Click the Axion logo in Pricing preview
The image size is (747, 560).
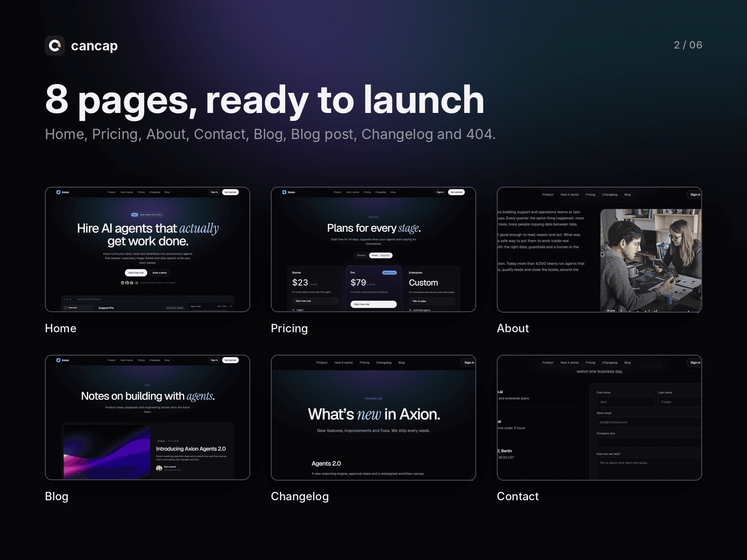tap(289, 192)
